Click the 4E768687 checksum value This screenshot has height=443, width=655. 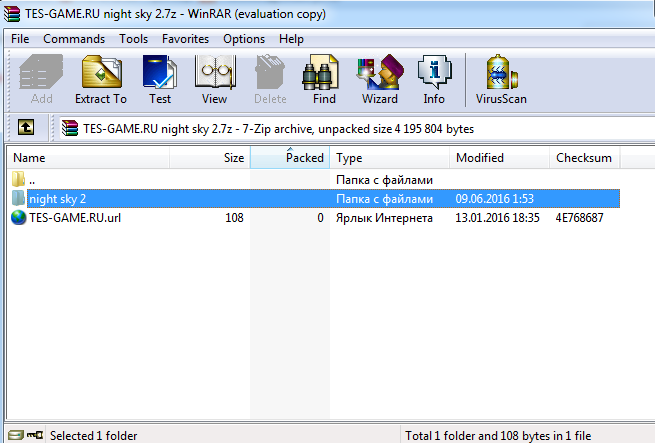click(579, 218)
